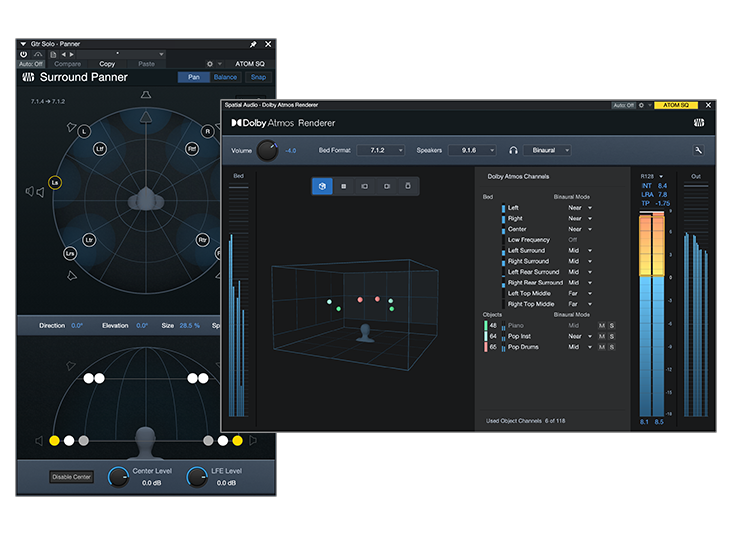Solo the Pop Drums object
This screenshot has width=732, height=534.
coord(612,347)
